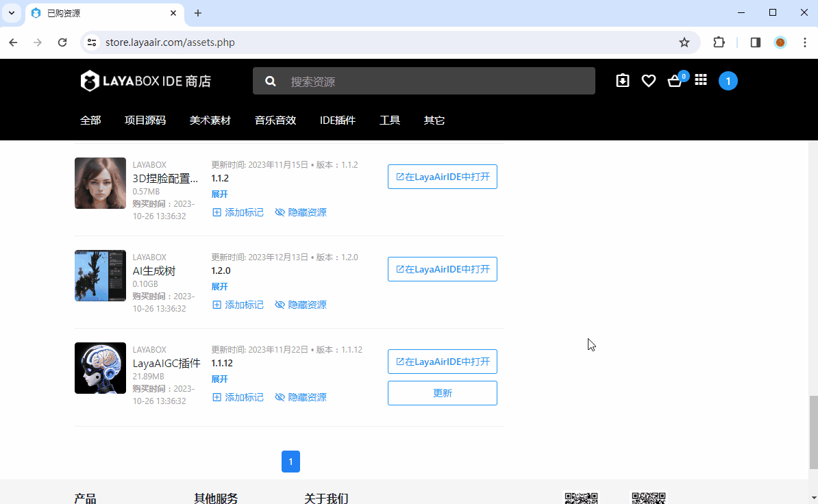
Task: Hide the LayaAIGC插件 resource
Action: [x=301, y=397]
